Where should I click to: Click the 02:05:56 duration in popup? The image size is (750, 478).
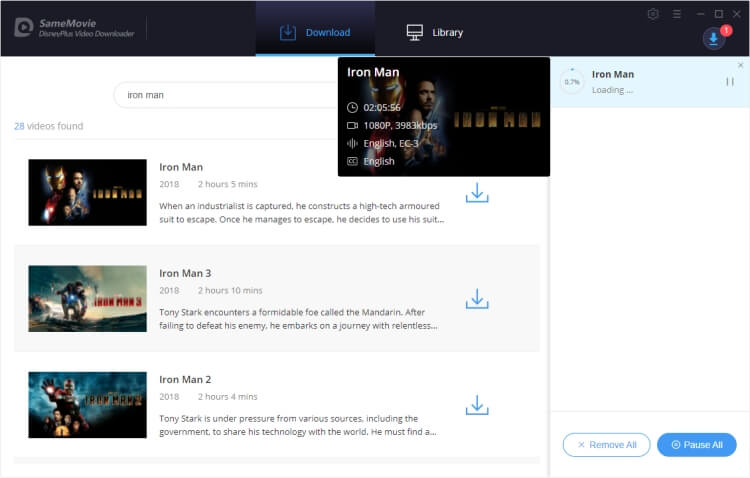382,108
